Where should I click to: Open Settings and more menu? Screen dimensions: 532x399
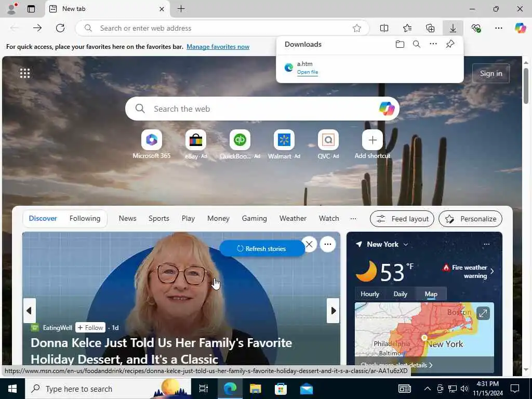point(499,28)
